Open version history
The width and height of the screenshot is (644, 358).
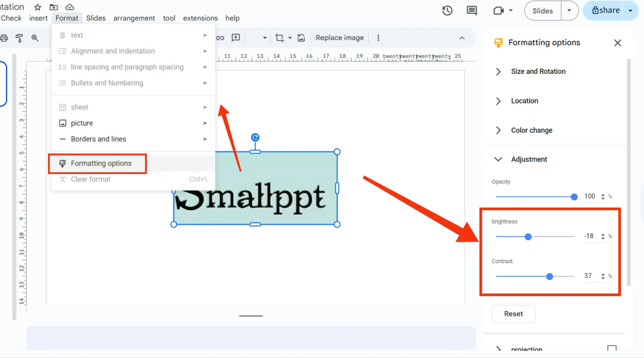click(x=447, y=11)
